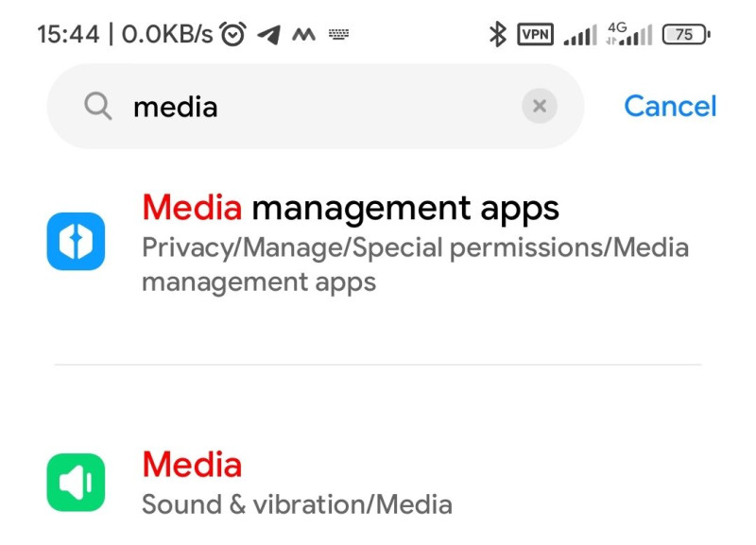The image size is (756, 545).
Task: Tap the Bluetooth status icon
Action: [x=498, y=34]
